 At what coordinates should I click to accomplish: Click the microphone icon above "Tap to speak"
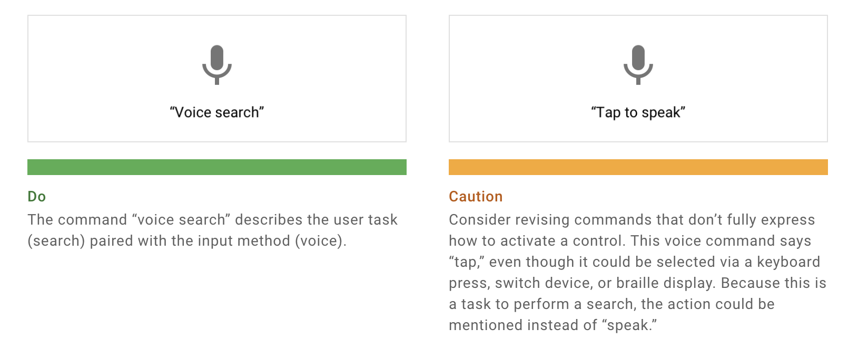point(638,65)
